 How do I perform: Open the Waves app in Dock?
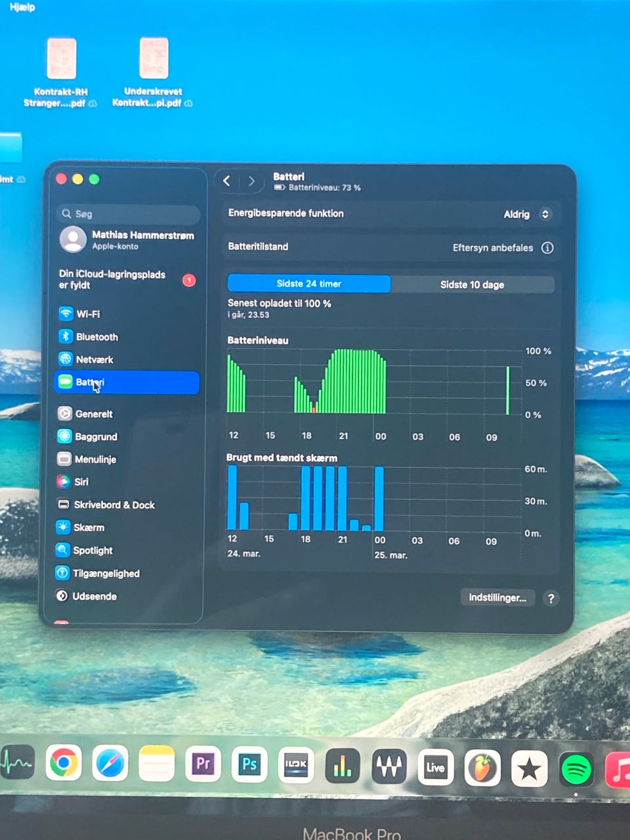point(389,766)
